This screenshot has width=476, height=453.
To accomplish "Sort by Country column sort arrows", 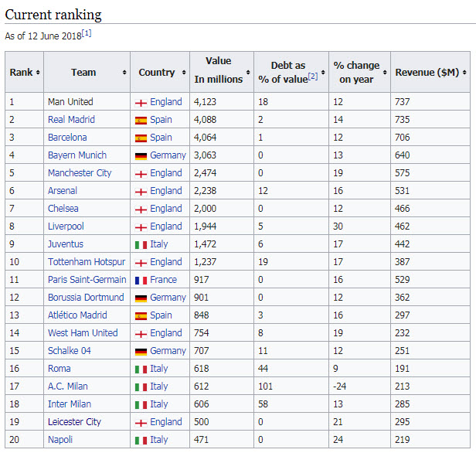I will click(182, 73).
